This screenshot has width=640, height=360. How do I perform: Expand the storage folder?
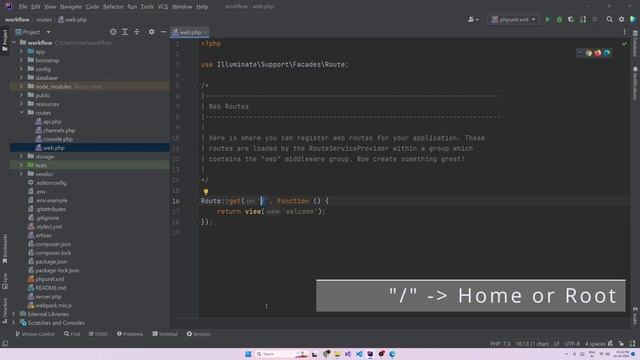[x=21, y=156]
